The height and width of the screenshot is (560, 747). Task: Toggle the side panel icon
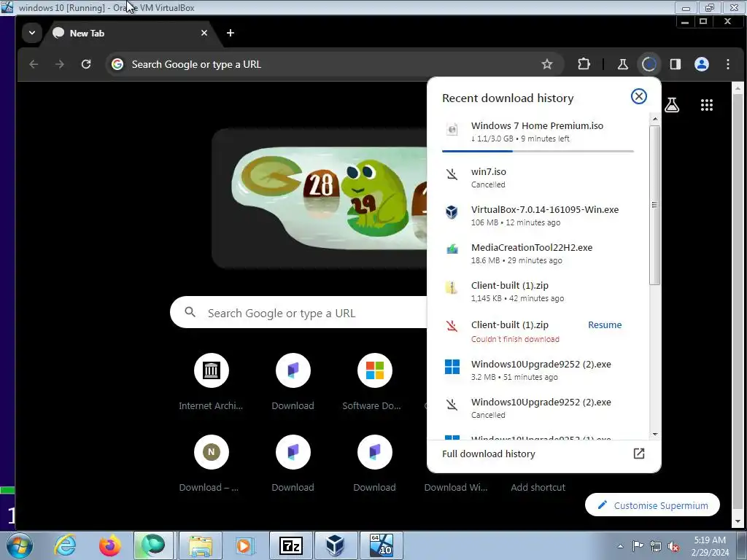(x=675, y=64)
